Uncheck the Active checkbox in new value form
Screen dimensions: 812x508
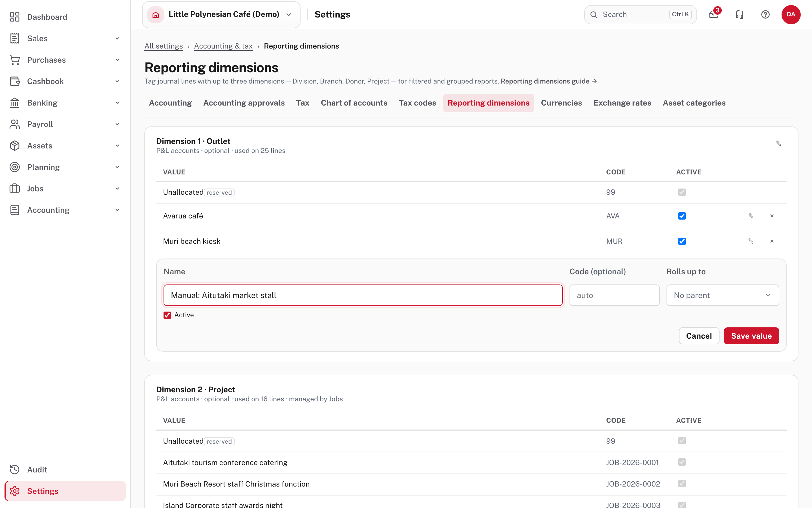coord(167,315)
